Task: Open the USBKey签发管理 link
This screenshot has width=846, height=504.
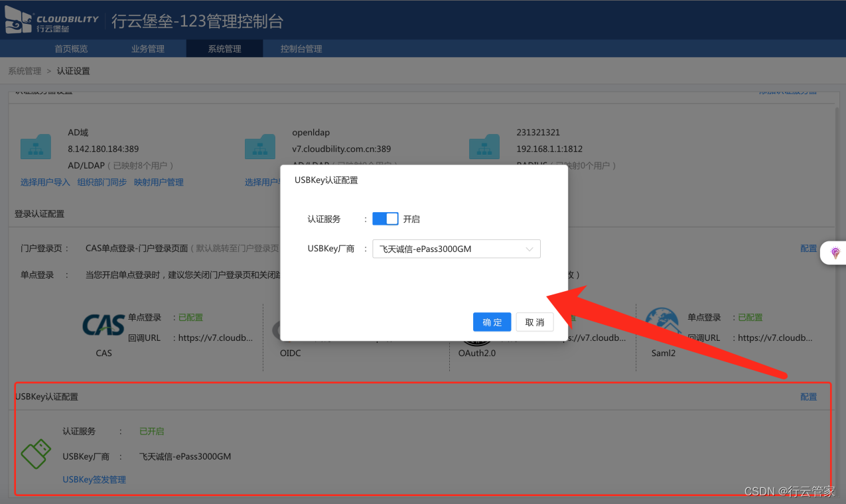Action: click(x=94, y=479)
